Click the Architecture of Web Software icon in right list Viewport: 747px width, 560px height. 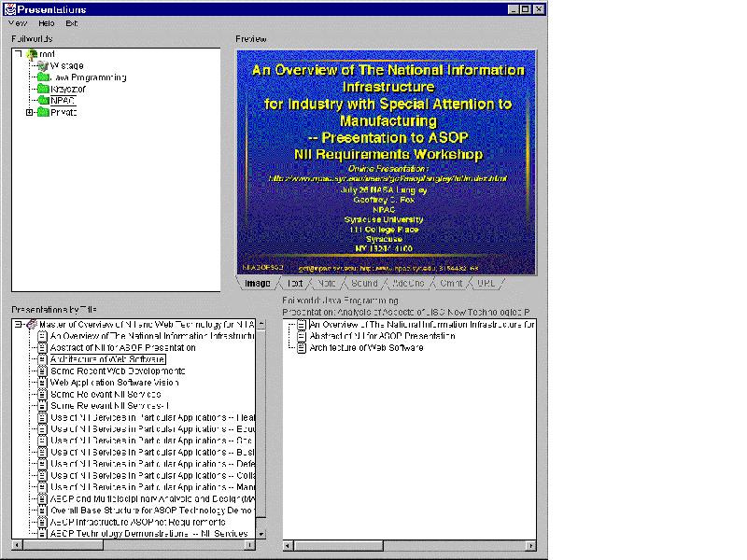coord(302,347)
